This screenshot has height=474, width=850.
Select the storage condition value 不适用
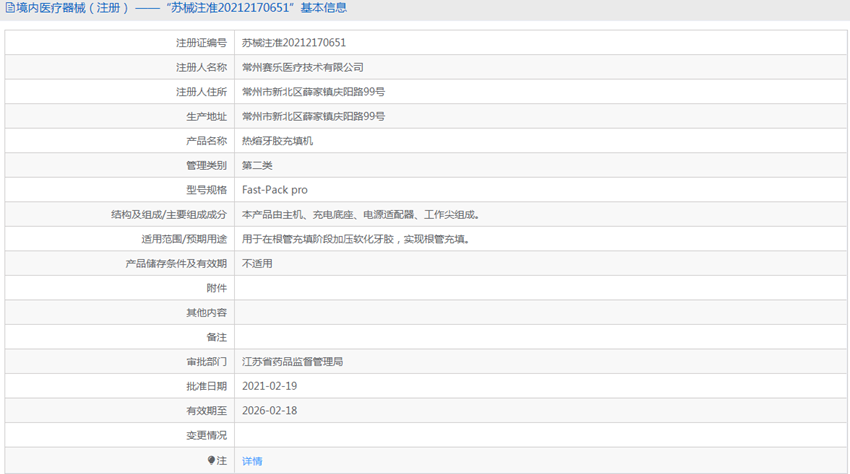point(257,264)
